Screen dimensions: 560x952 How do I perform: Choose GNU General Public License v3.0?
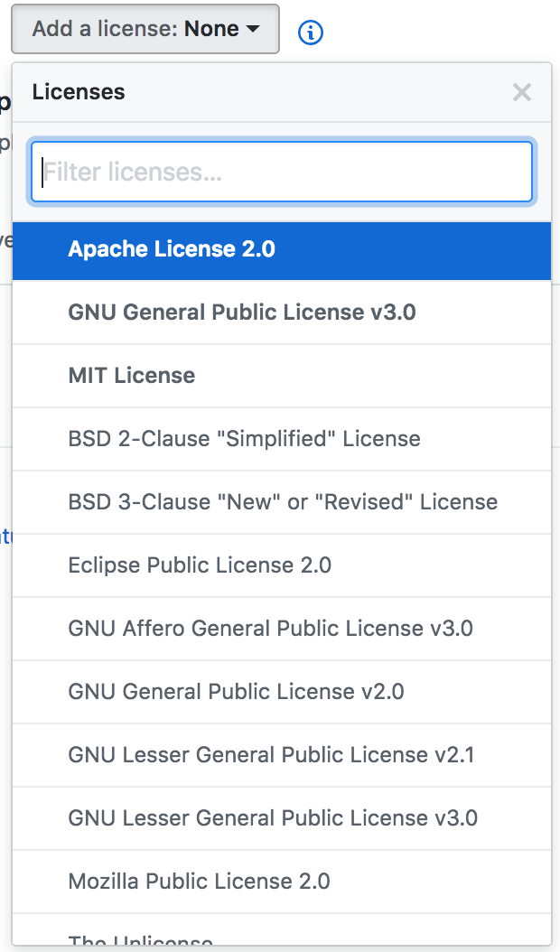point(282,313)
